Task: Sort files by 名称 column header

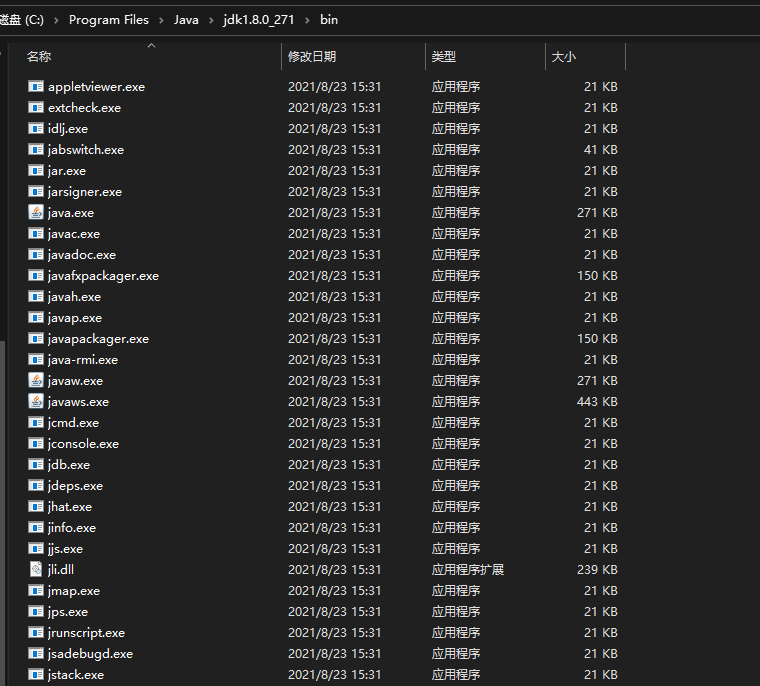Action: [x=40, y=57]
